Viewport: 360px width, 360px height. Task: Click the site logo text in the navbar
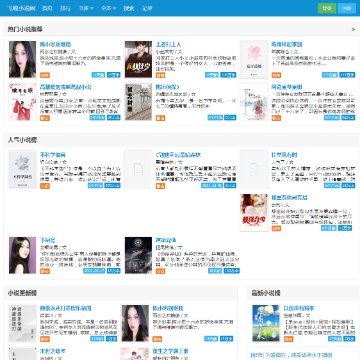point(21,8)
